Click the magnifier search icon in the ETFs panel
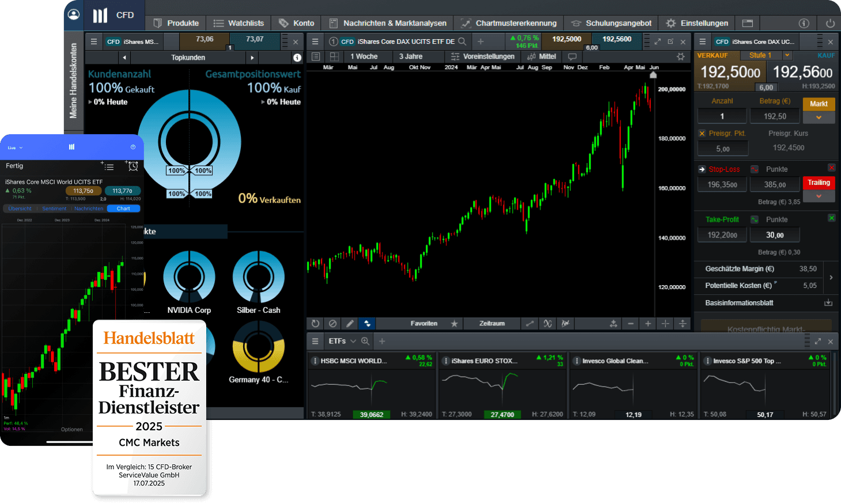The width and height of the screenshot is (841, 504). [x=366, y=341]
